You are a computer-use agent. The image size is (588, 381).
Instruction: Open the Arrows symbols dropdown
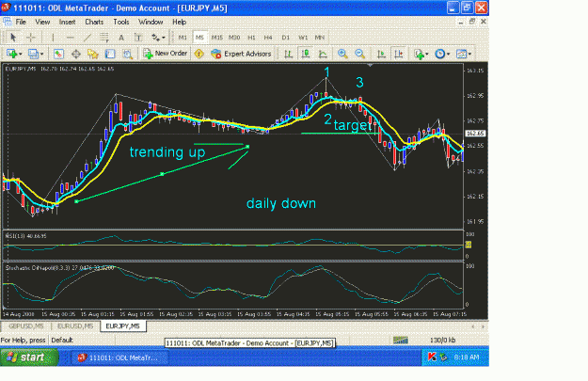tap(158, 37)
